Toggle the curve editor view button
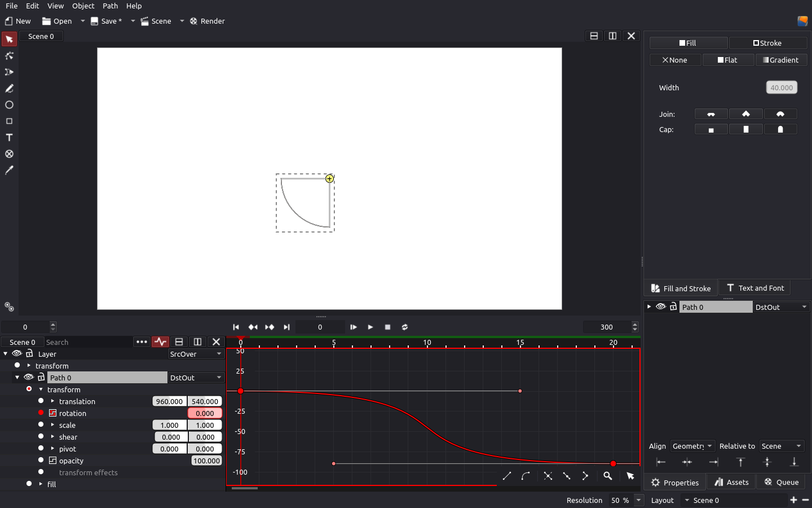This screenshot has height=508, width=812. [160, 342]
